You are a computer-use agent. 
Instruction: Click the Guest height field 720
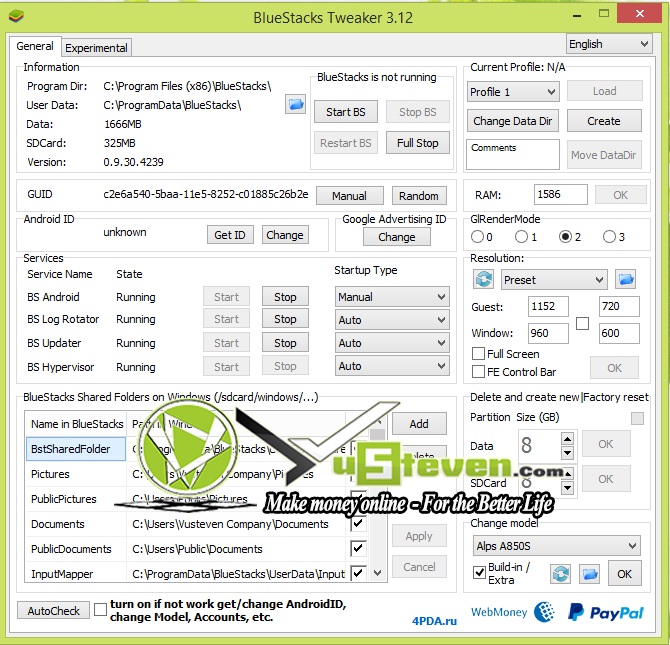pos(619,306)
